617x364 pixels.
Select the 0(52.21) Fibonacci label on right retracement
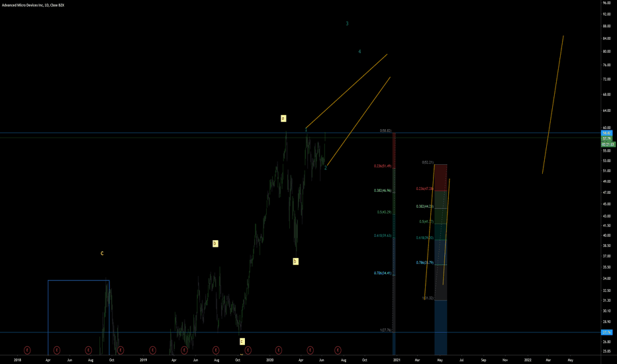coord(428,162)
